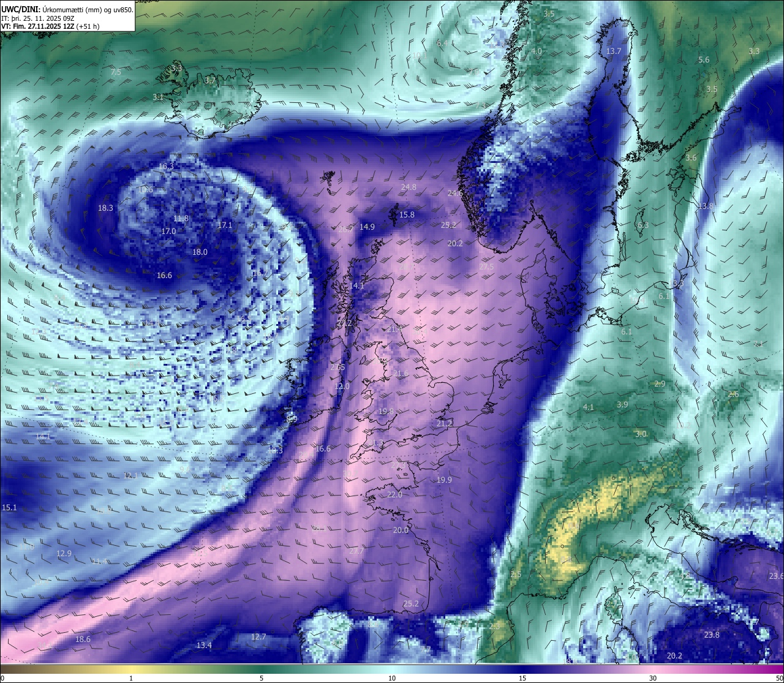The image size is (784, 683).
Task: Click the map value 3.1 by southwest Iceland
Action: pyautogui.click(x=158, y=97)
